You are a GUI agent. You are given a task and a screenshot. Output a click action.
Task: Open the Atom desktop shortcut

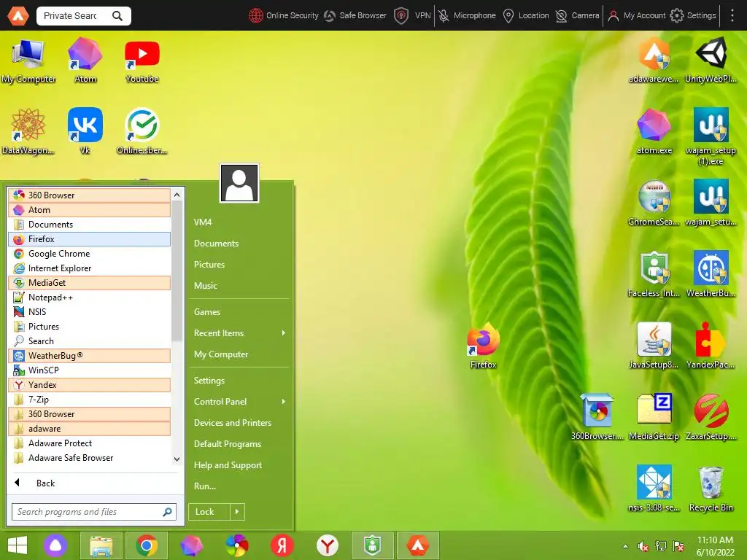(85, 61)
